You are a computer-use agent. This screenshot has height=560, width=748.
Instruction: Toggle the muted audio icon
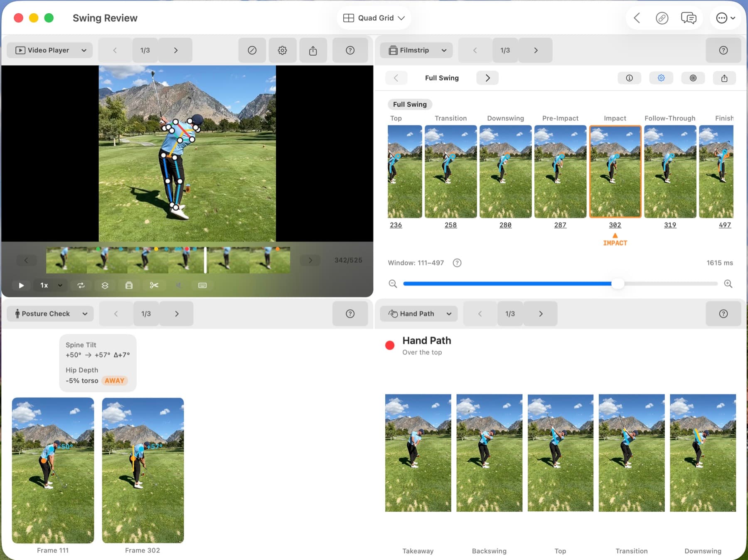178,285
